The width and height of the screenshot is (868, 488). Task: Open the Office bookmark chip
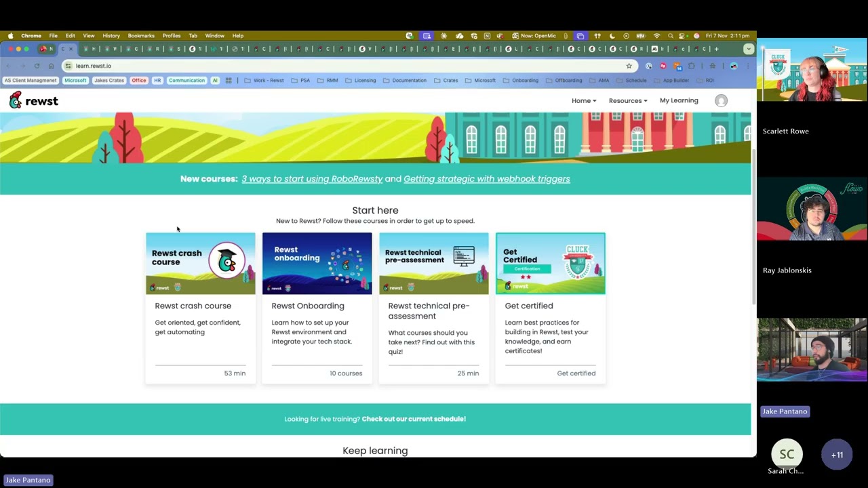pos(139,80)
